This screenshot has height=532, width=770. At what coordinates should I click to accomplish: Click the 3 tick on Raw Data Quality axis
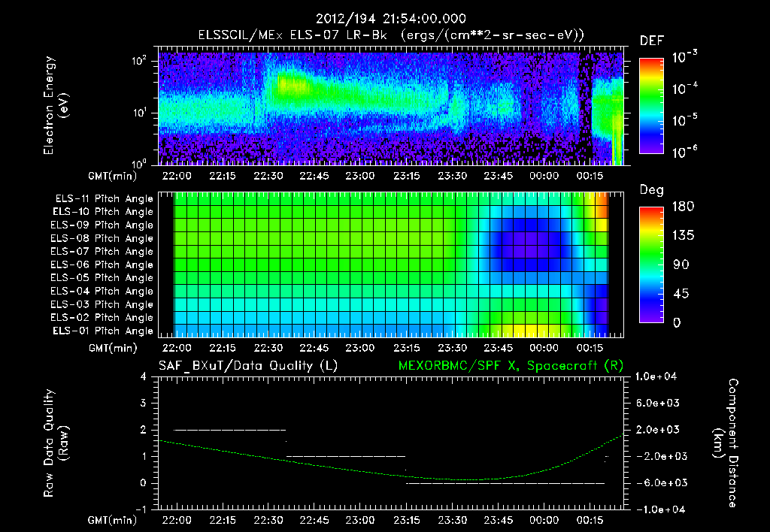(x=143, y=403)
